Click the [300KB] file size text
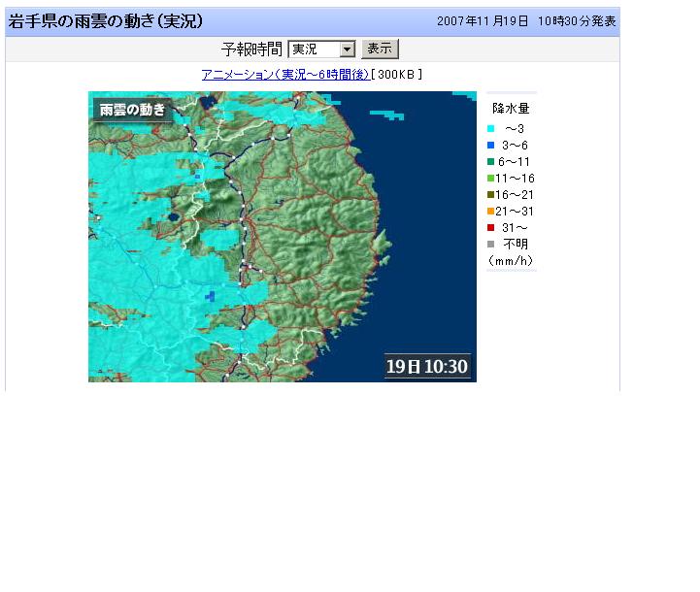Screen dimensions: 700x592 tap(397, 75)
